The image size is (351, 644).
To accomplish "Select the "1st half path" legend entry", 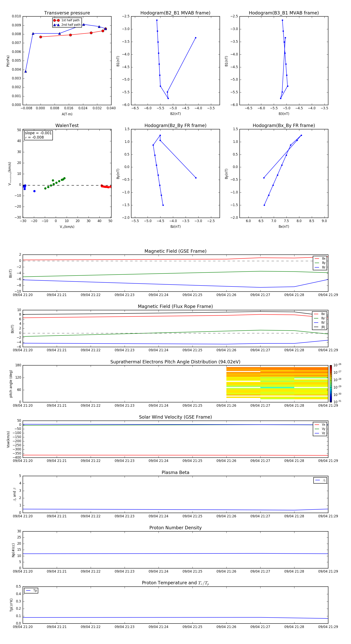I will [x=67, y=20].
